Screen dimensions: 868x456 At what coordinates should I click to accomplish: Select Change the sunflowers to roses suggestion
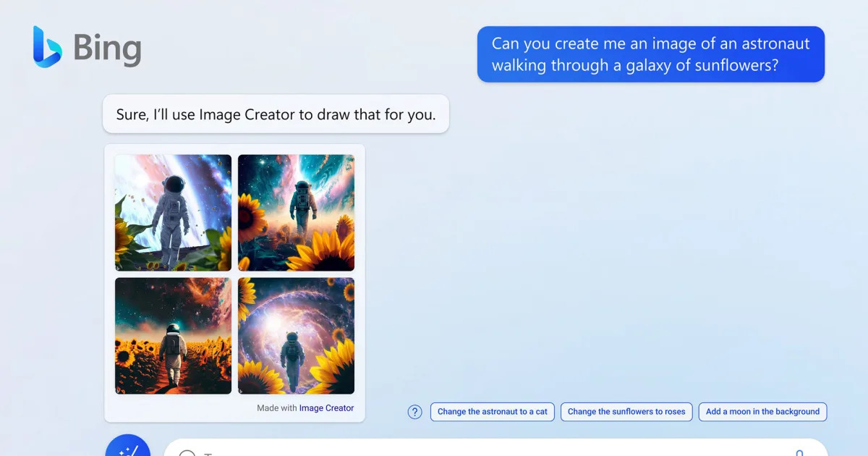(626, 411)
